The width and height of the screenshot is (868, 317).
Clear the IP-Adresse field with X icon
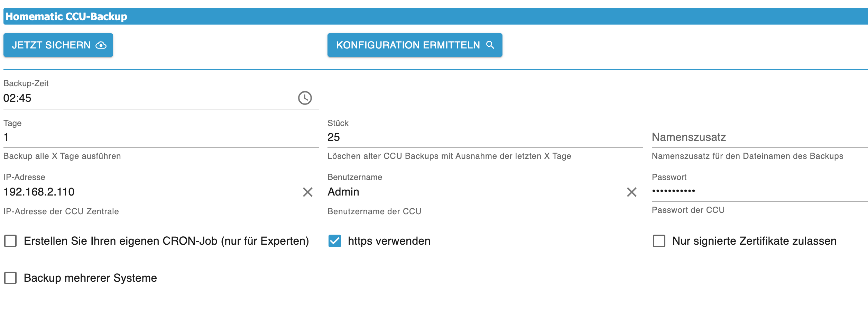click(x=307, y=192)
